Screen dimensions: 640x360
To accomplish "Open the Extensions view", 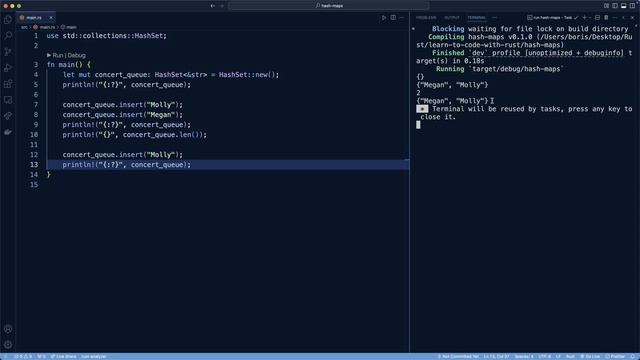I will pos(8,84).
